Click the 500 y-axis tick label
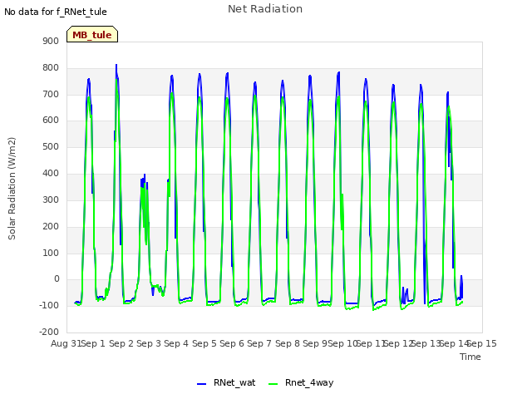This screenshot has height=399, width=532. (51, 146)
